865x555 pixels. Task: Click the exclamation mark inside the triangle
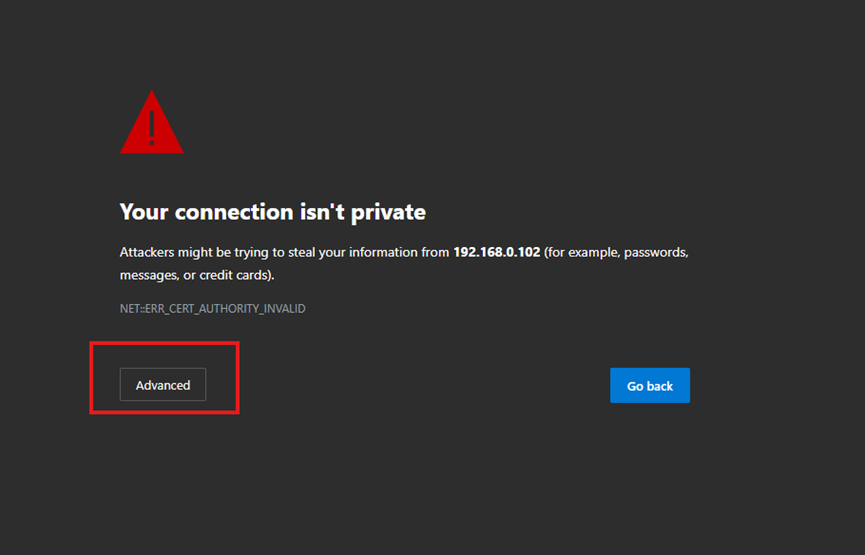pos(152,127)
